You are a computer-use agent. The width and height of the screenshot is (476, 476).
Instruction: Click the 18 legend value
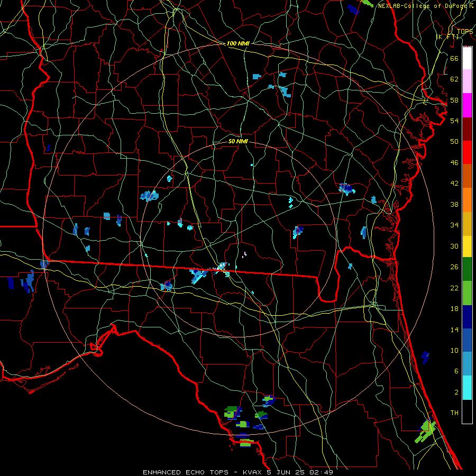454,309
